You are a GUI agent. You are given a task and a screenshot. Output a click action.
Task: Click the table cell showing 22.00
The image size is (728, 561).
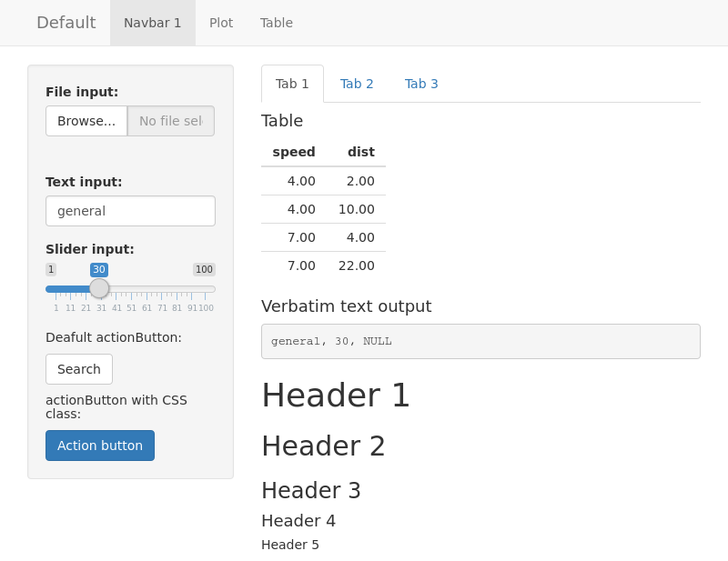click(356, 265)
